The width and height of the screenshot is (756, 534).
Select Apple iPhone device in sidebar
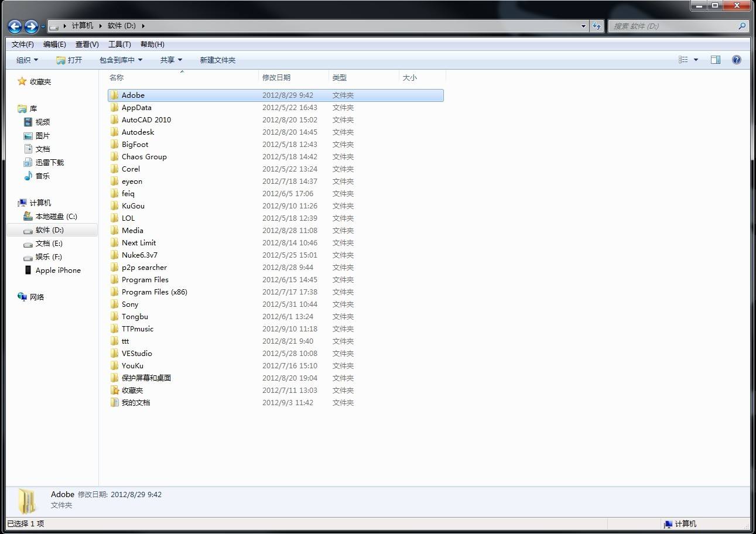(x=52, y=271)
